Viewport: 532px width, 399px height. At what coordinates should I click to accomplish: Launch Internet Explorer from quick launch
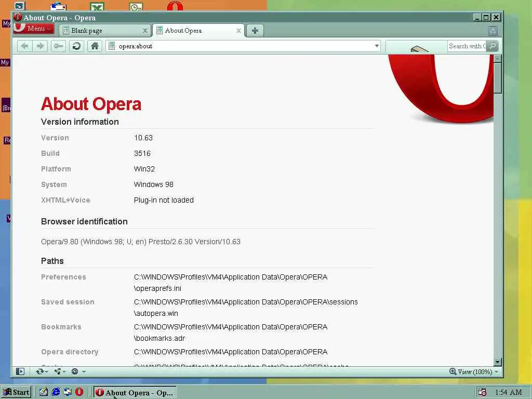click(x=56, y=392)
